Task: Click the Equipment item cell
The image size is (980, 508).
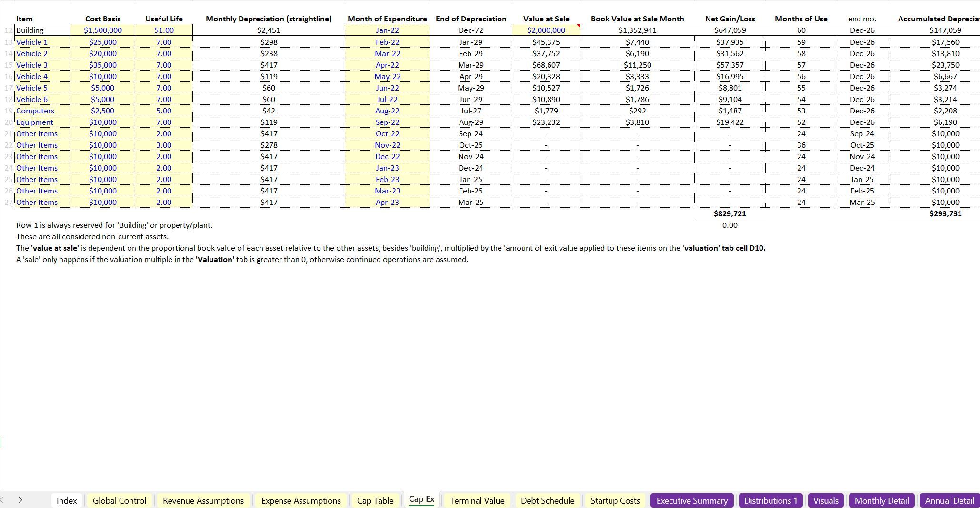Action: (x=42, y=122)
